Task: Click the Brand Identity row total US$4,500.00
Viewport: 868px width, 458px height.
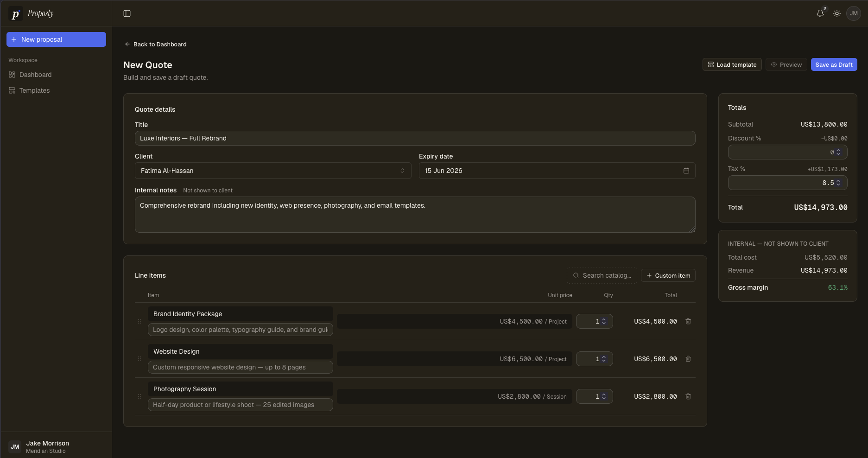Action: coord(655,321)
